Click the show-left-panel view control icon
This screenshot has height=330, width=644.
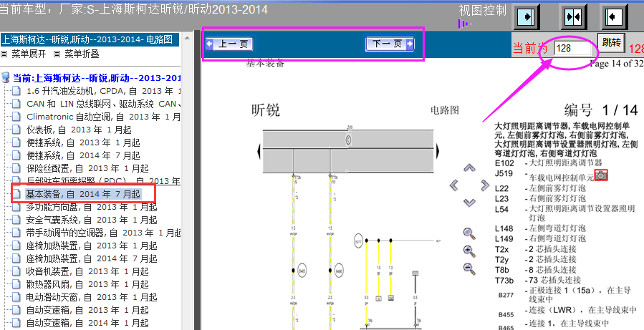[x=615, y=17]
